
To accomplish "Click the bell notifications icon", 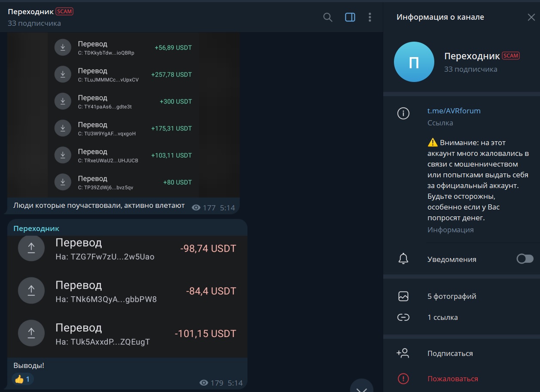I will (403, 259).
